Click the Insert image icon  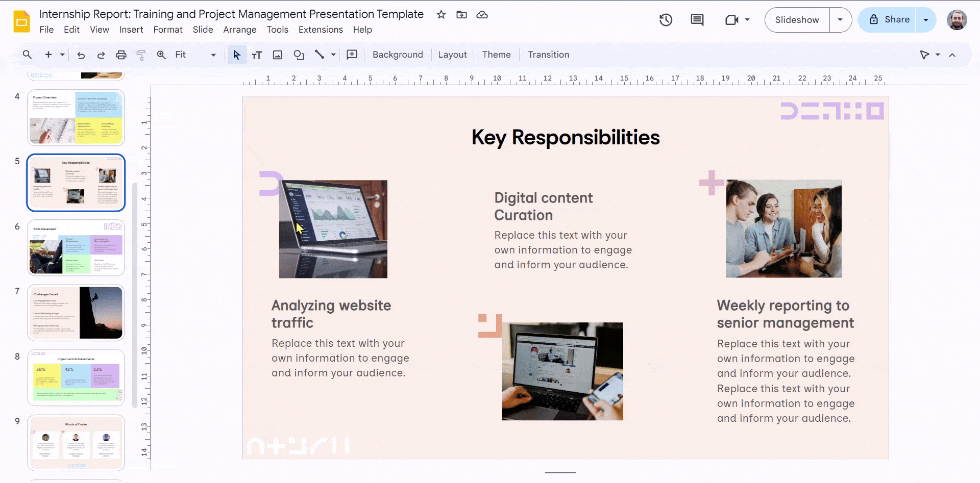pos(277,55)
